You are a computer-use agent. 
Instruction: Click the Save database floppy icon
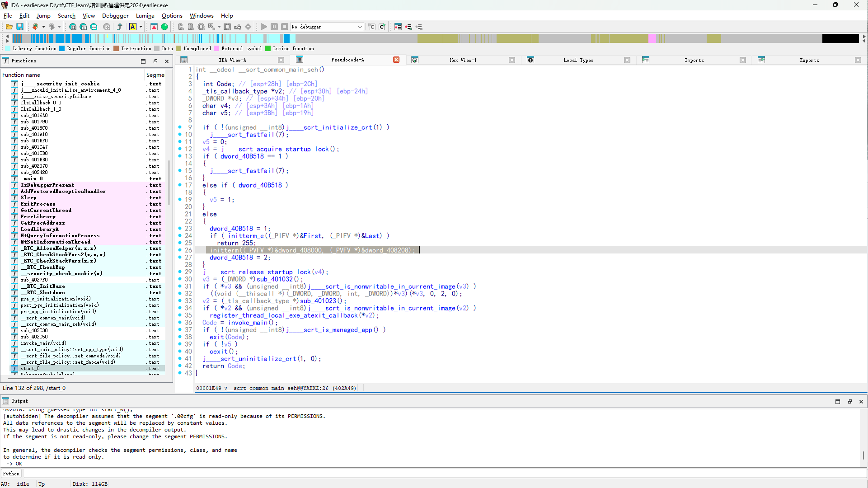(x=20, y=27)
